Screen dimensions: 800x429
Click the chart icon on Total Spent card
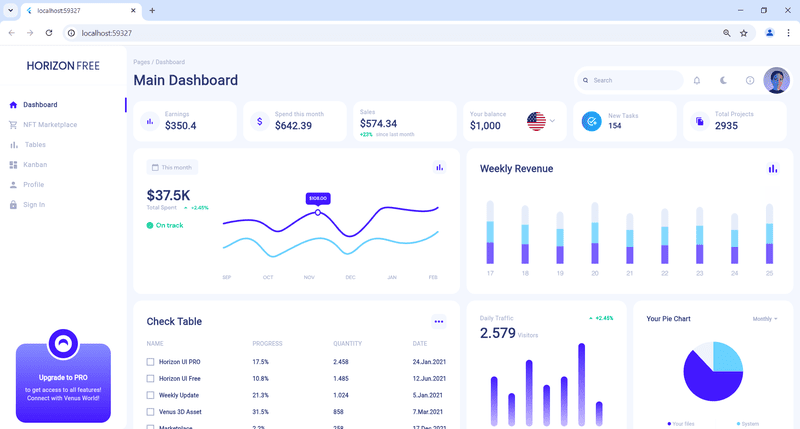pyautogui.click(x=439, y=167)
